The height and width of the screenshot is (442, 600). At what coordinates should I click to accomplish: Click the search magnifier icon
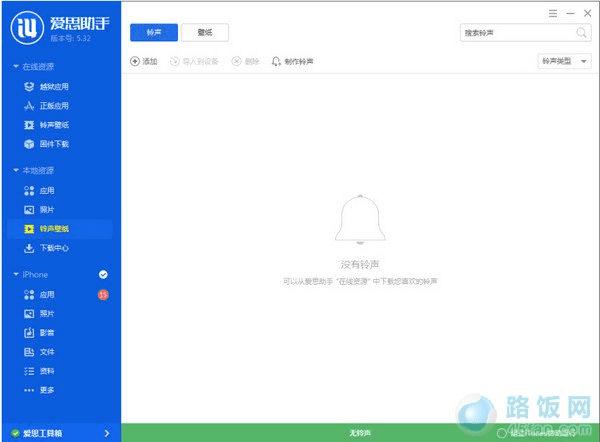pos(581,33)
